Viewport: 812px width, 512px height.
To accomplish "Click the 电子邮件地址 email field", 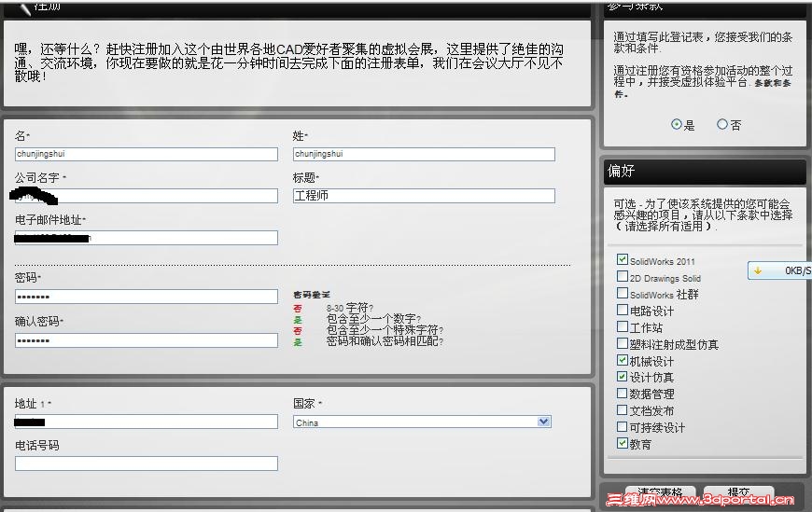I will [146, 238].
